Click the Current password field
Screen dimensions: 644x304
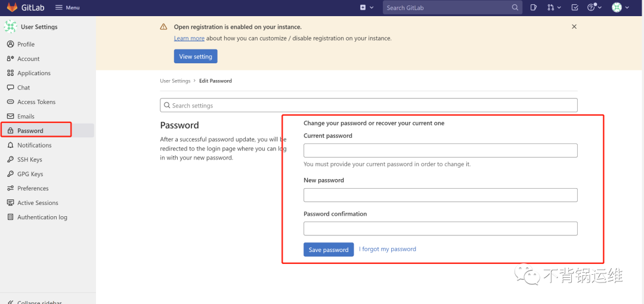[441, 151]
